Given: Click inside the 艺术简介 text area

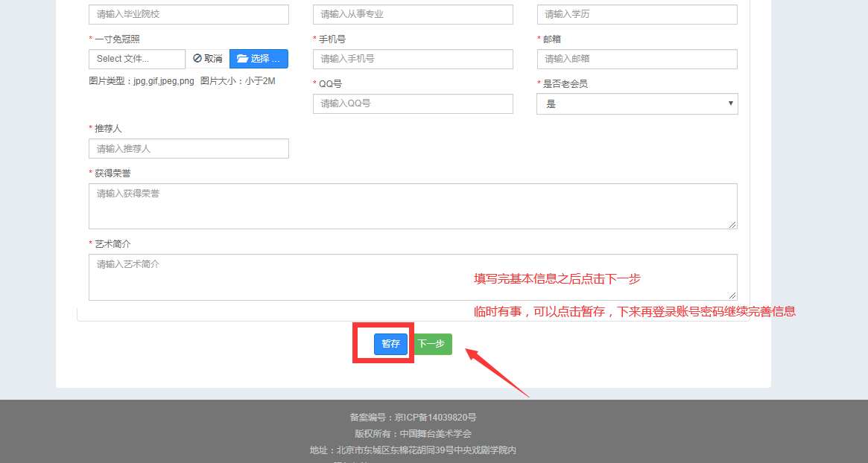Looking at the screenshot, I should click(413, 277).
